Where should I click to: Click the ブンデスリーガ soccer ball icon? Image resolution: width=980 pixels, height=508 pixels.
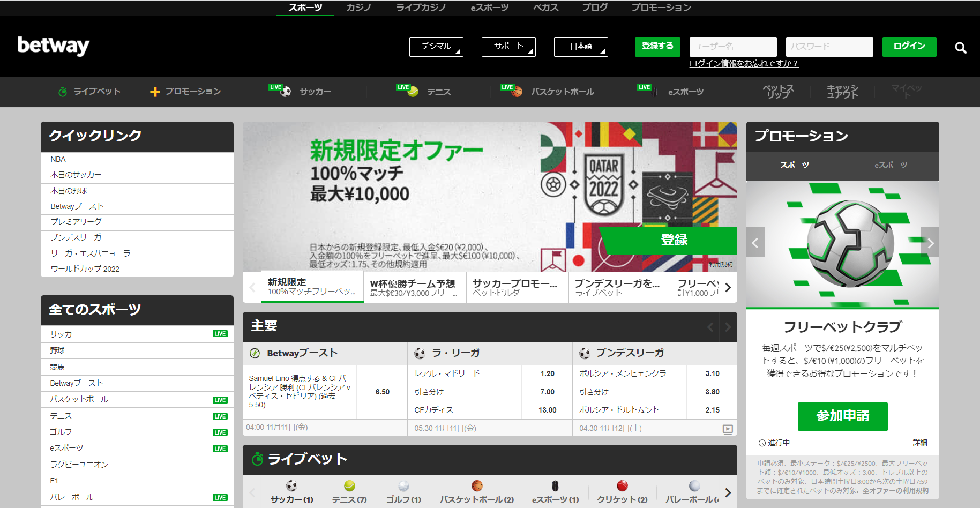click(585, 353)
